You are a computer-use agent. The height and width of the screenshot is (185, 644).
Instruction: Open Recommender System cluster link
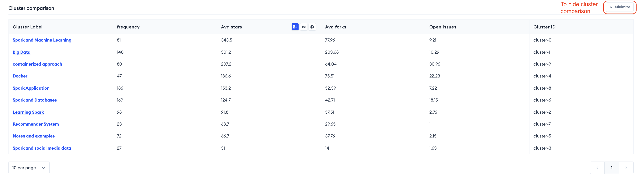[36, 124]
